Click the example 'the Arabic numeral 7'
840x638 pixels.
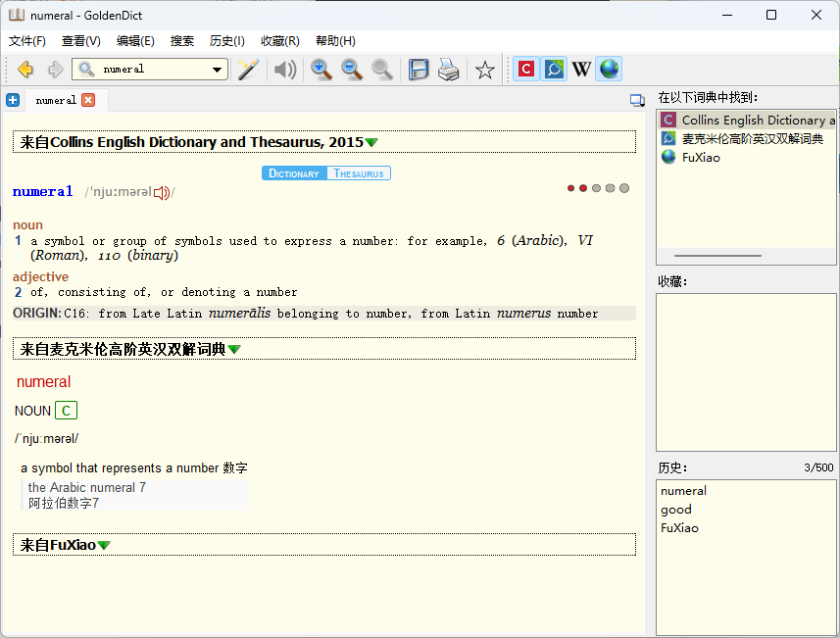[x=87, y=487]
